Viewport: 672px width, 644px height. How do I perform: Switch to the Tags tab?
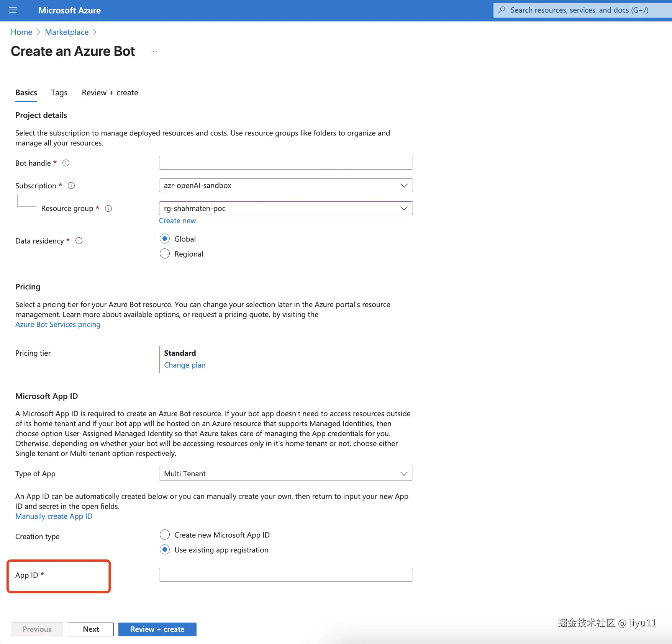(x=59, y=93)
